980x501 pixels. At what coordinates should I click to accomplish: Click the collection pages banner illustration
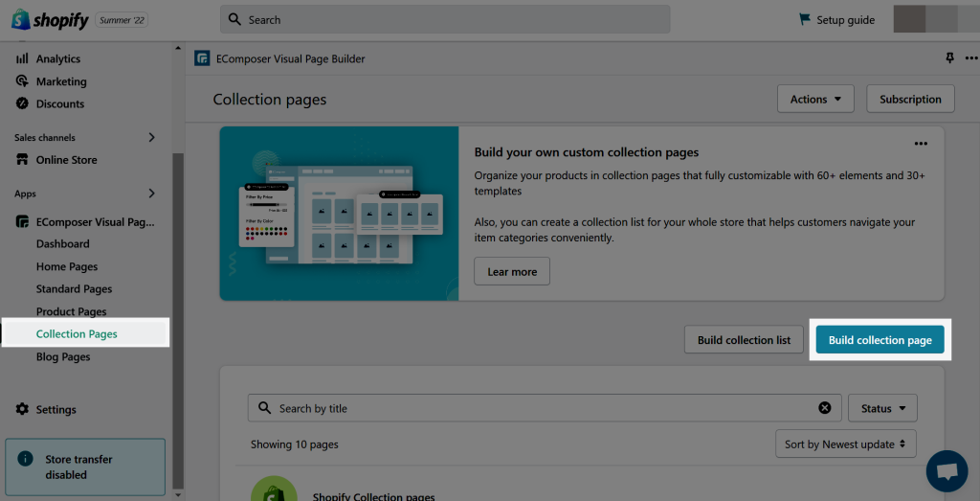click(340, 214)
